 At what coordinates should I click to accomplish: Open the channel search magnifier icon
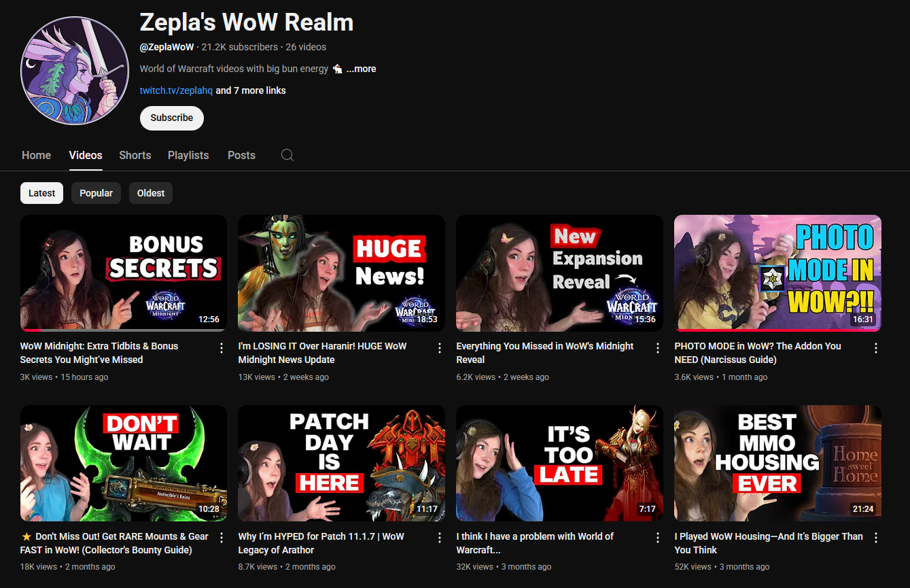click(287, 155)
